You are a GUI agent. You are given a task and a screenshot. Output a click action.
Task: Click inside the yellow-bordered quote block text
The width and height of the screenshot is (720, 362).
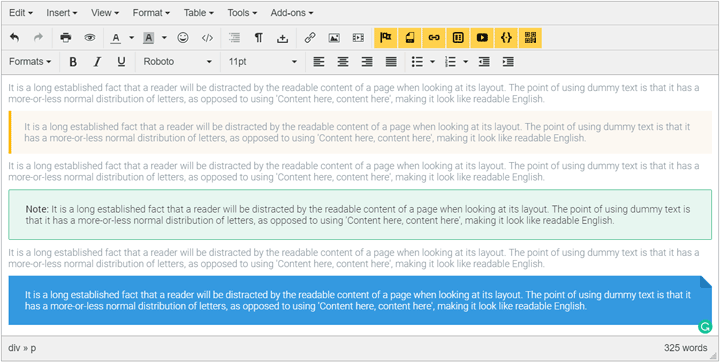coord(357,132)
